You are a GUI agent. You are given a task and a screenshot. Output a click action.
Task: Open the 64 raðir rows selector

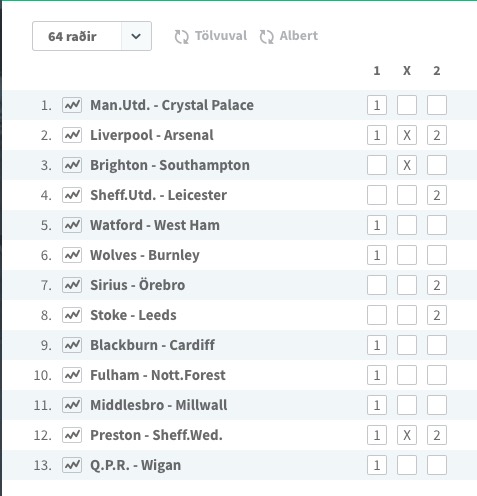pyautogui.click(x=92, y=36)
